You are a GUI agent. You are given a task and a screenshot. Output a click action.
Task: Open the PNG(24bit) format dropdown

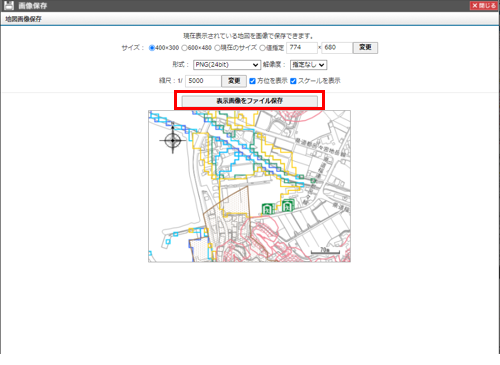pyautogui.click(x=227, y=65)
